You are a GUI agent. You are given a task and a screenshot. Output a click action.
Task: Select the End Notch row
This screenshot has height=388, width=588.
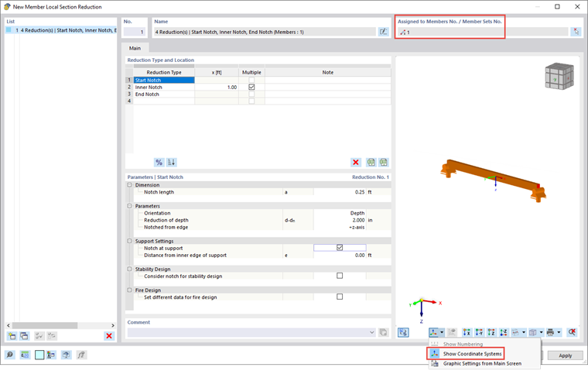pyautogui.click(x=164, y=94)
